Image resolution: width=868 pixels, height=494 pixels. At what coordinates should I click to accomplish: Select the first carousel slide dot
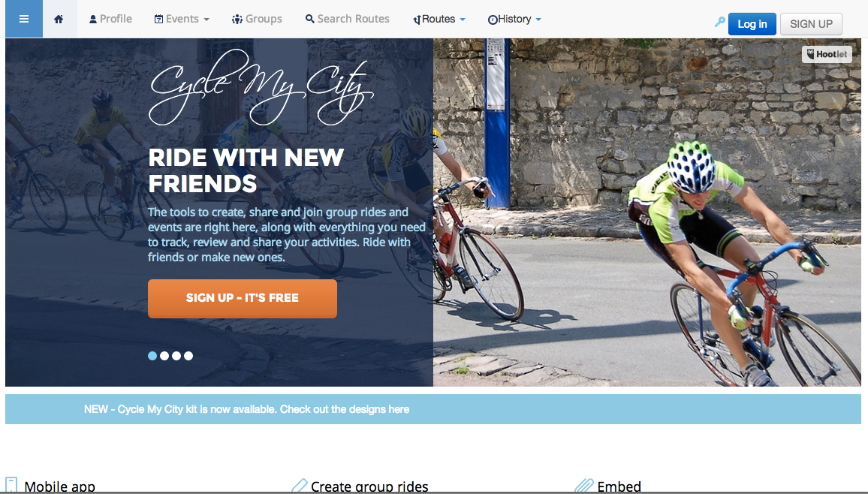152,356
